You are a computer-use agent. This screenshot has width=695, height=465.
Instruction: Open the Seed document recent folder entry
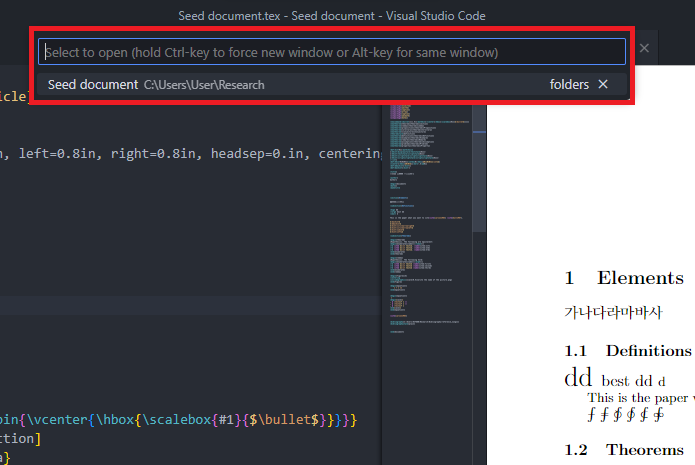(332, 85)
